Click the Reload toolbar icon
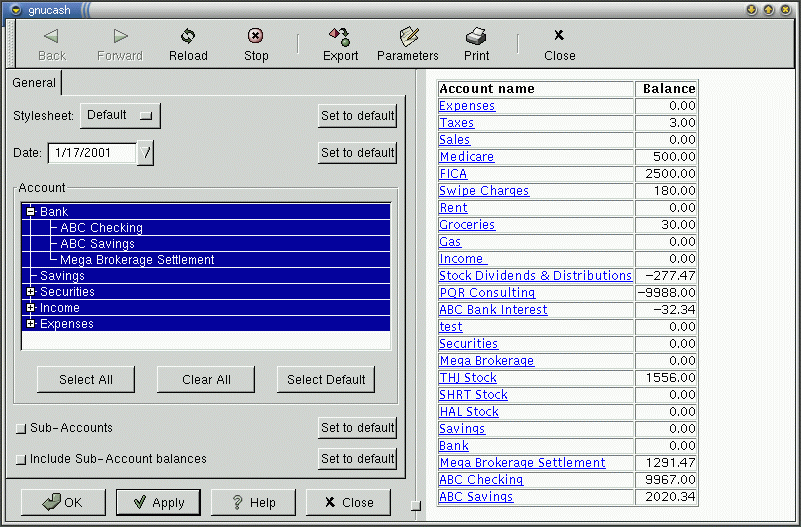801x527 pixels. 188,36
